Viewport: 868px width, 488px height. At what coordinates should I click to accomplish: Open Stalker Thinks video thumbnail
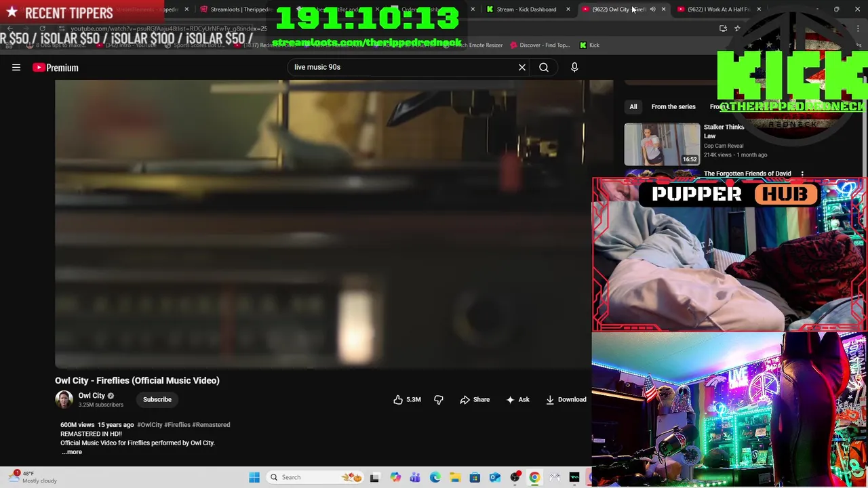tap(662, 144)
